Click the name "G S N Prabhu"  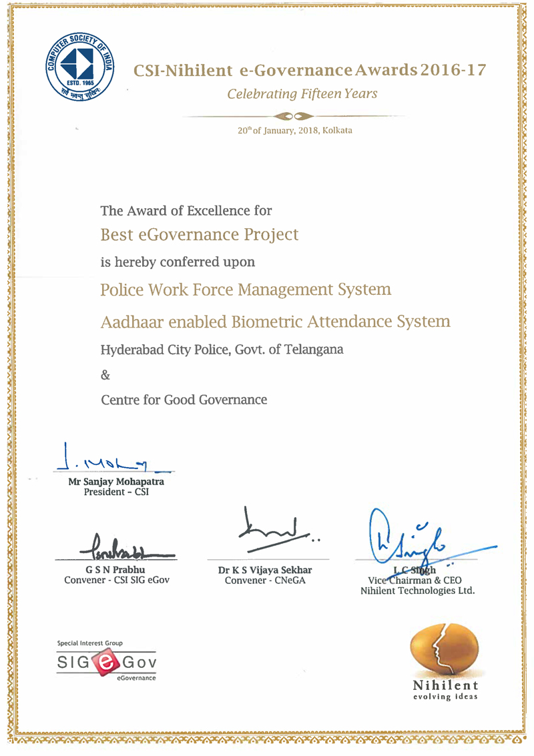pos(115,570)
